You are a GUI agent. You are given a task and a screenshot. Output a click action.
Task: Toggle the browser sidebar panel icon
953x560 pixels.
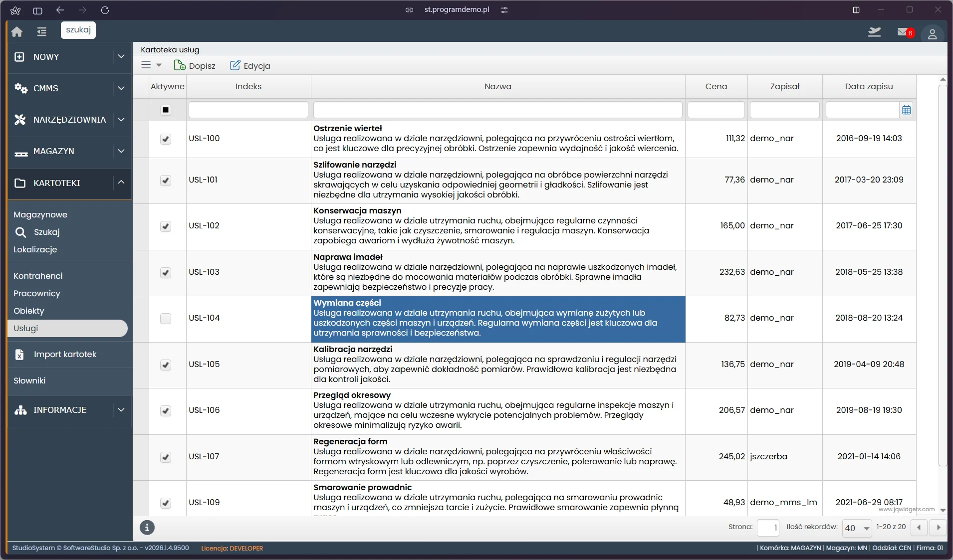[37, 10]
